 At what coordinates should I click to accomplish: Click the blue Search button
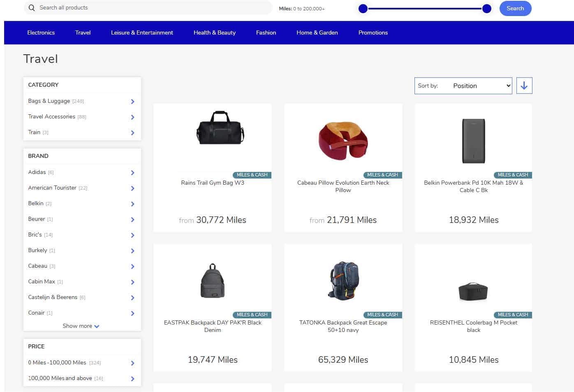tap(515, 8)
